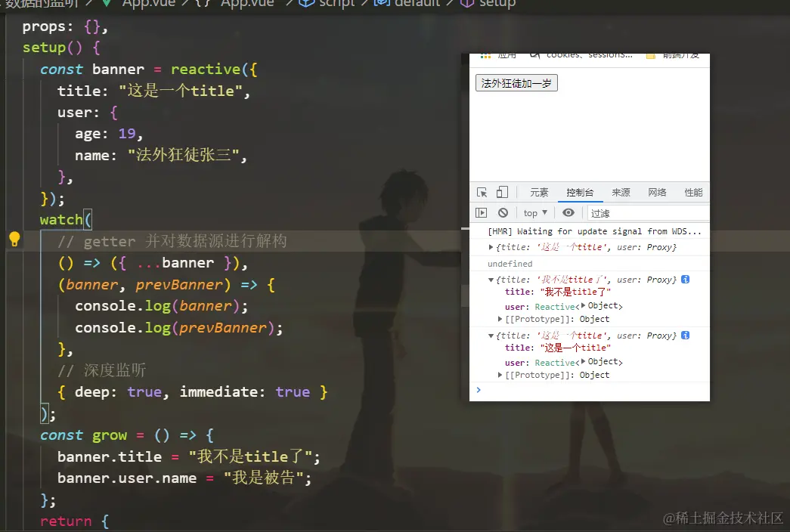Click the 法外狂徒加一岁 button

(516, 83)
